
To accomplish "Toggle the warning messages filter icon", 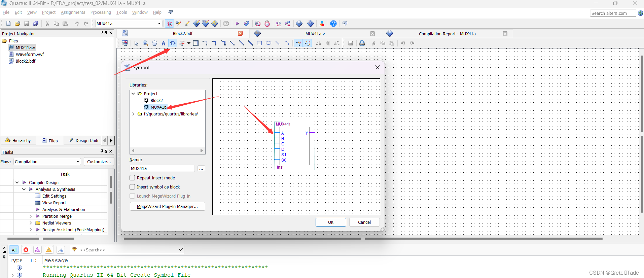I will pyautogui.click(x=49, y=250).
